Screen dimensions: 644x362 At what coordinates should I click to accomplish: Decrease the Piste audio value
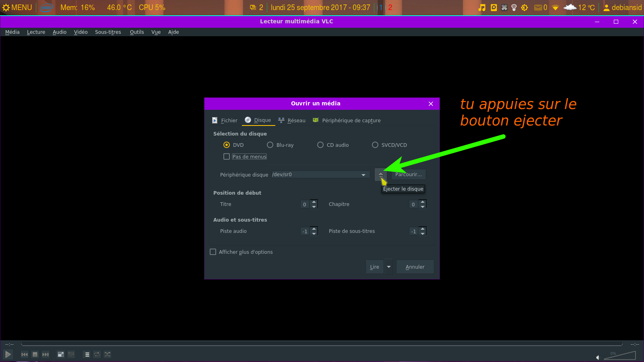coord(314,234)
